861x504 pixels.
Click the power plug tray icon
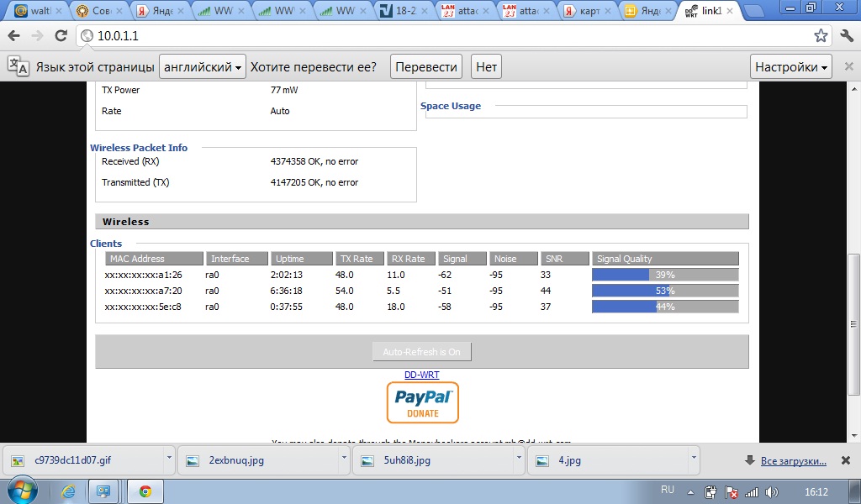click(710, 492)
